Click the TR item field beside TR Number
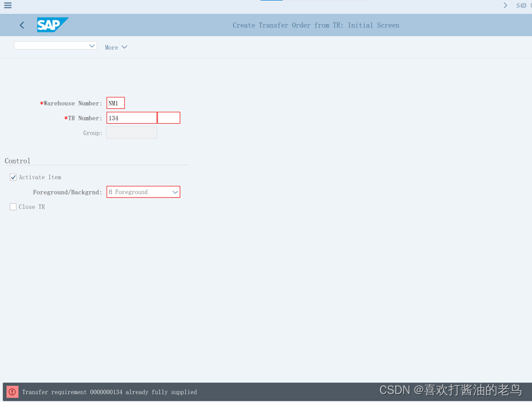532x402 pixels. [169, 118]
